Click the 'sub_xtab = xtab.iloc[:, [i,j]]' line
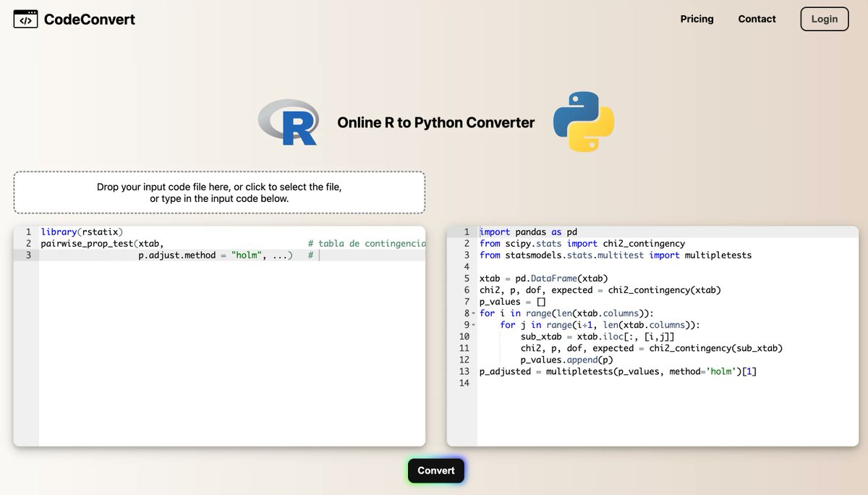Image resolution: width=868 pixels, height=495 pixels. coord(597,337)
